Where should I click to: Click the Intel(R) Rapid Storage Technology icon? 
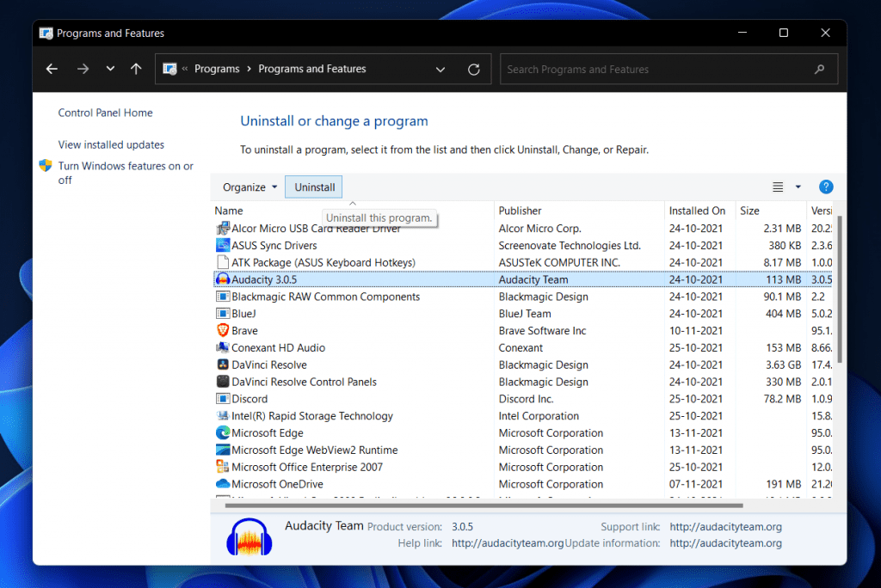[225, 415]
